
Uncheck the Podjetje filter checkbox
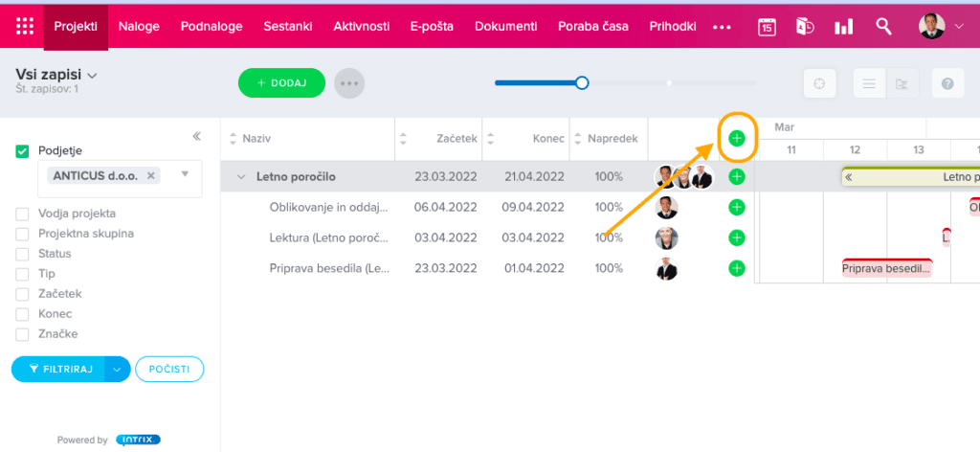[x=23, y=151]
